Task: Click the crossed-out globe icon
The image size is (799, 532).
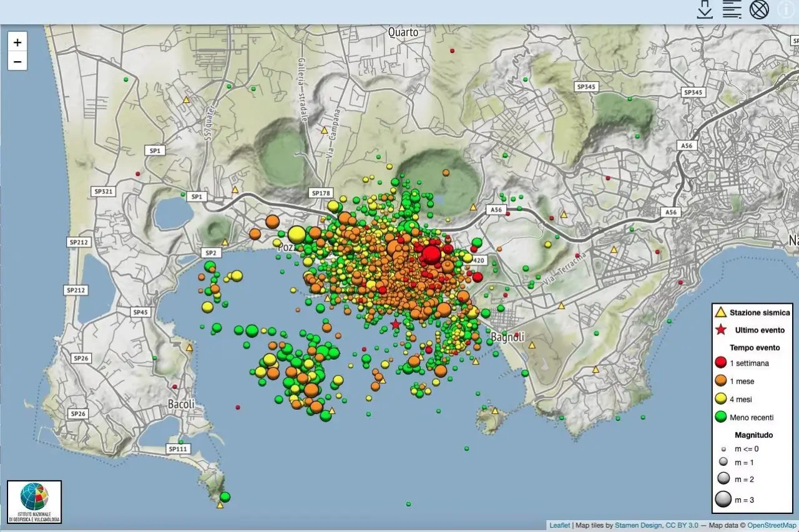Action: [759, 9]
